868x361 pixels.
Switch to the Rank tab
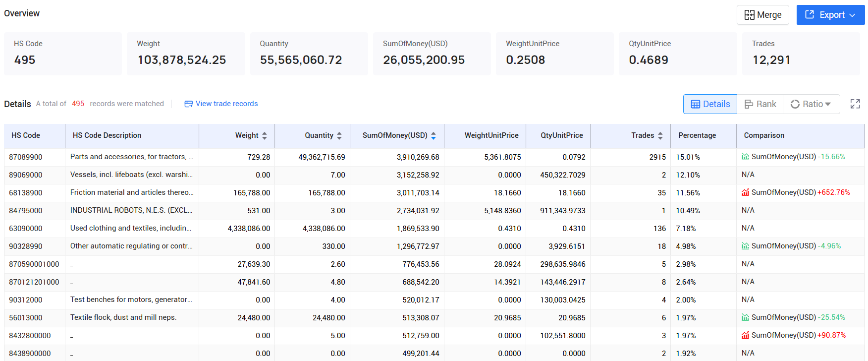click(760, 104)
